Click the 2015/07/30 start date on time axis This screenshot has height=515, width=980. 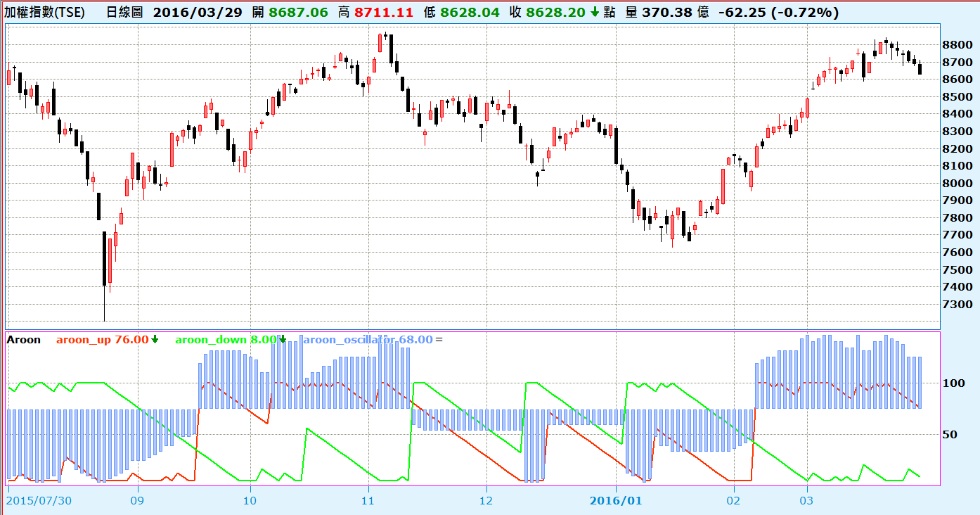pos(38,501)
